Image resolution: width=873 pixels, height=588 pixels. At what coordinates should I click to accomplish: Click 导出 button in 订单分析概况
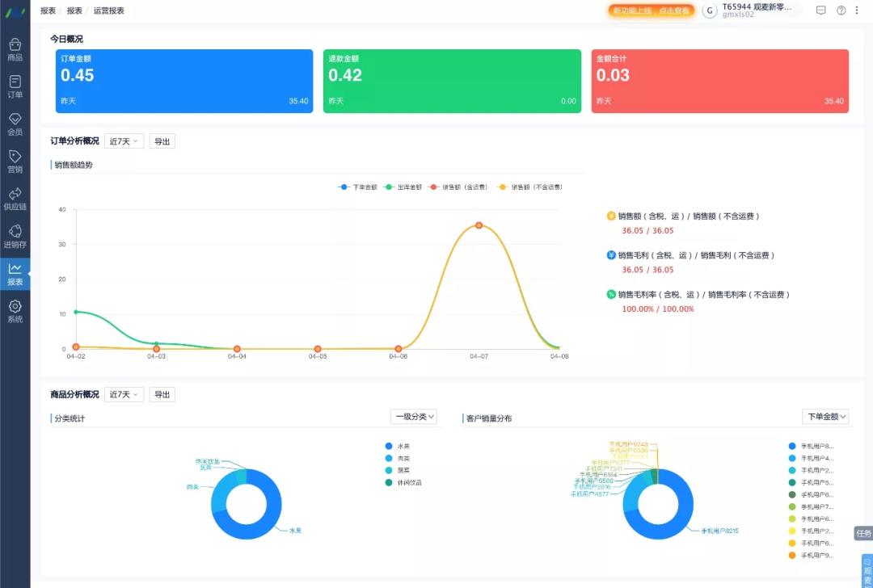tap(162, 141)
